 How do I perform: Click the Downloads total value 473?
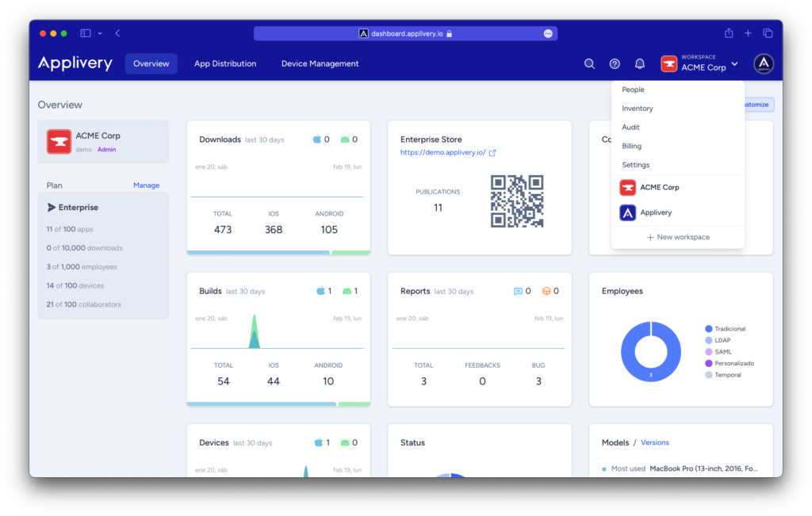[x=223, y=229]
